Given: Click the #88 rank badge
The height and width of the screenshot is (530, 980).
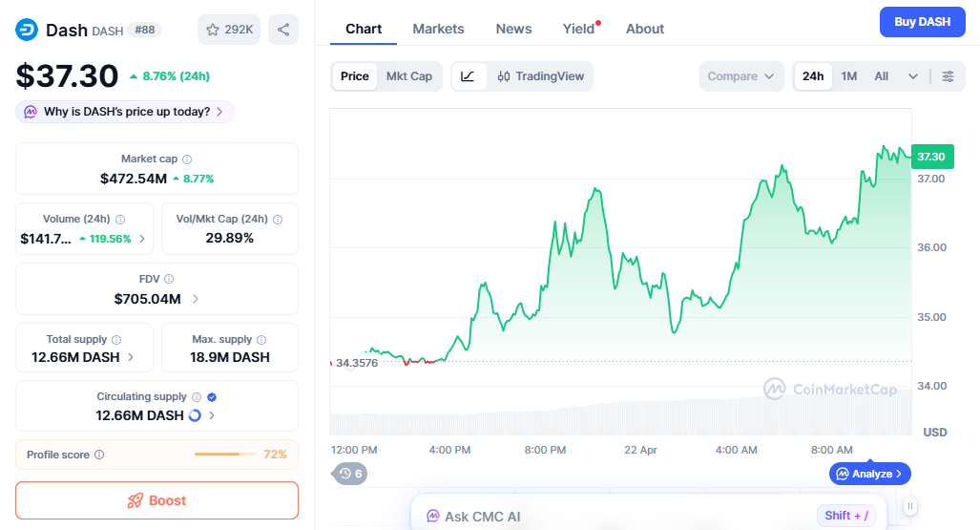Looking at the screenshot, I should point(144,30).
